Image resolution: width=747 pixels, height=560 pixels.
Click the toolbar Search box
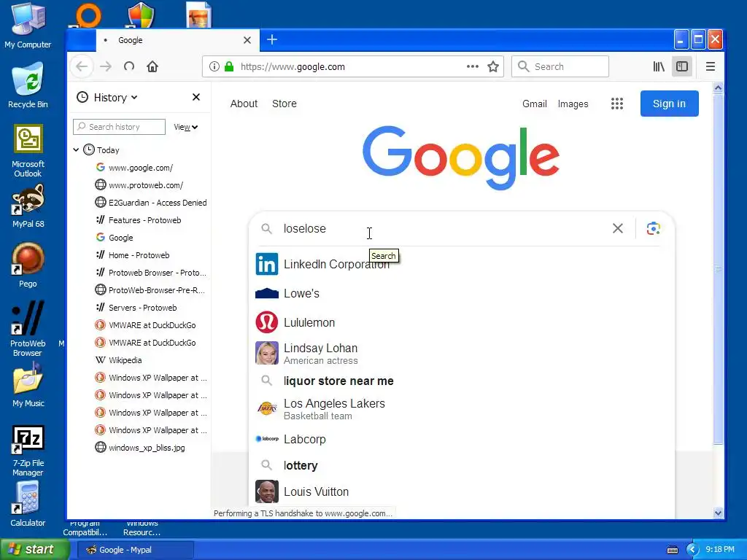click(x=560, y=66)
